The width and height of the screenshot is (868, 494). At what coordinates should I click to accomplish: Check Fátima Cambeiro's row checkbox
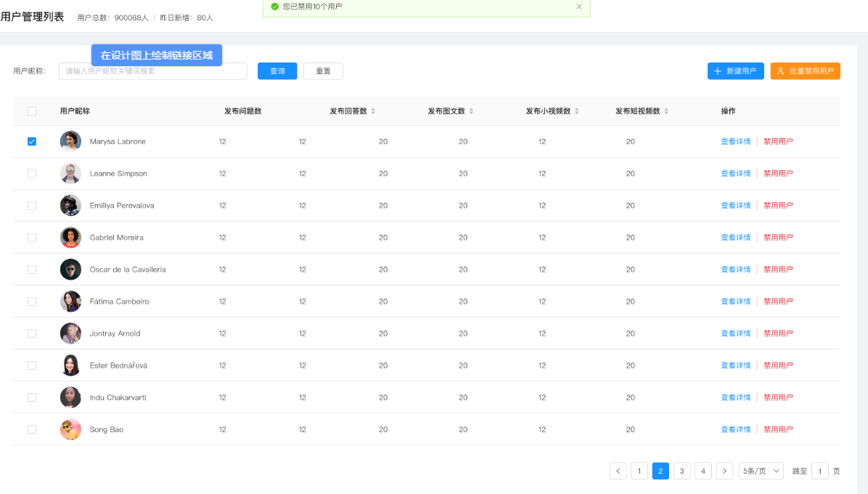32,301
